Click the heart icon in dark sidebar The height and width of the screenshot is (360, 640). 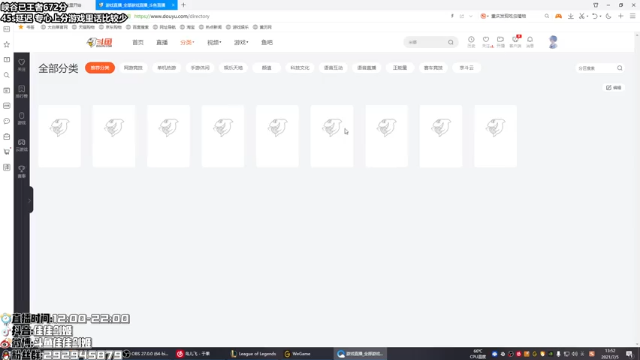[22, 62]
